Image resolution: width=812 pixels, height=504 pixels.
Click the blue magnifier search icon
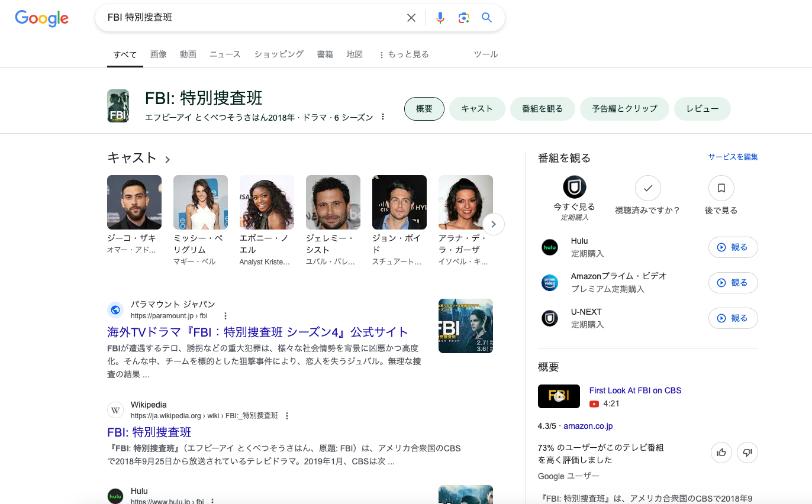click(x=487, y=18)
